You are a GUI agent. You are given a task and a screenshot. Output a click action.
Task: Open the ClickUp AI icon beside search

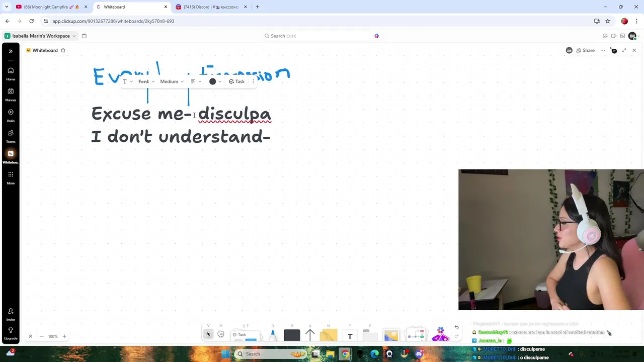[x=376, y=36]
